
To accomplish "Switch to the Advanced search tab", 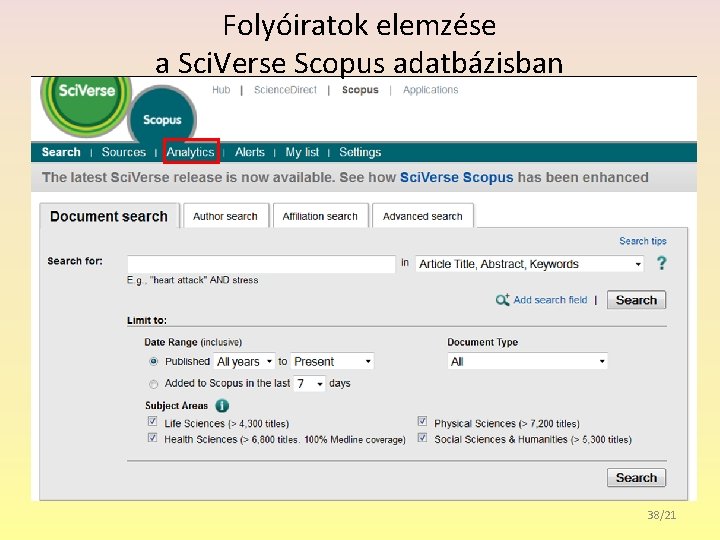I will (422, 216).
